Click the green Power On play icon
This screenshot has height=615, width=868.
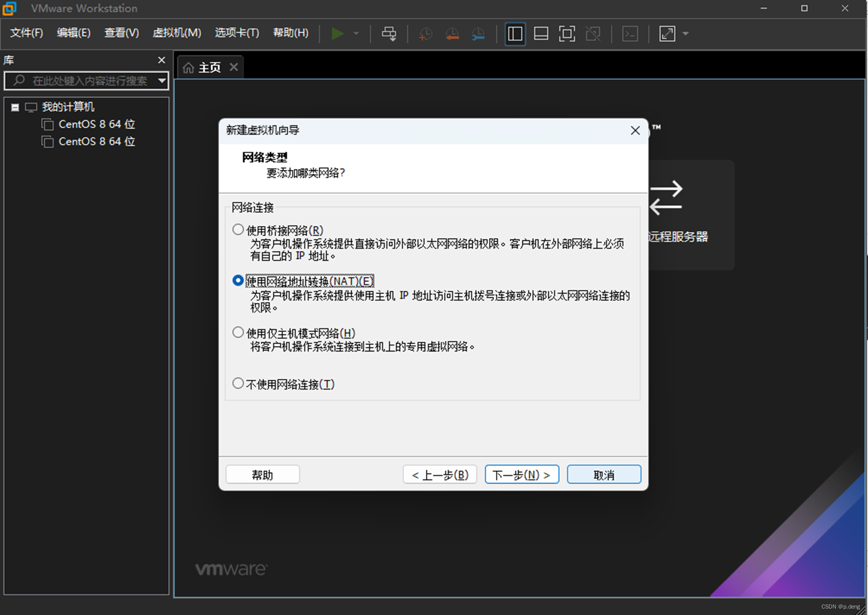pyautogui.click(x=338, y=34)
